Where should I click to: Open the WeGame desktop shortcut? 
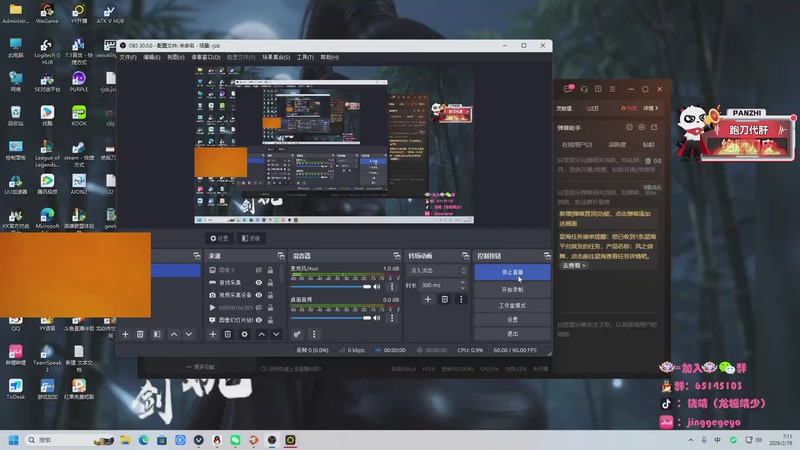click(x=47, y=13)
